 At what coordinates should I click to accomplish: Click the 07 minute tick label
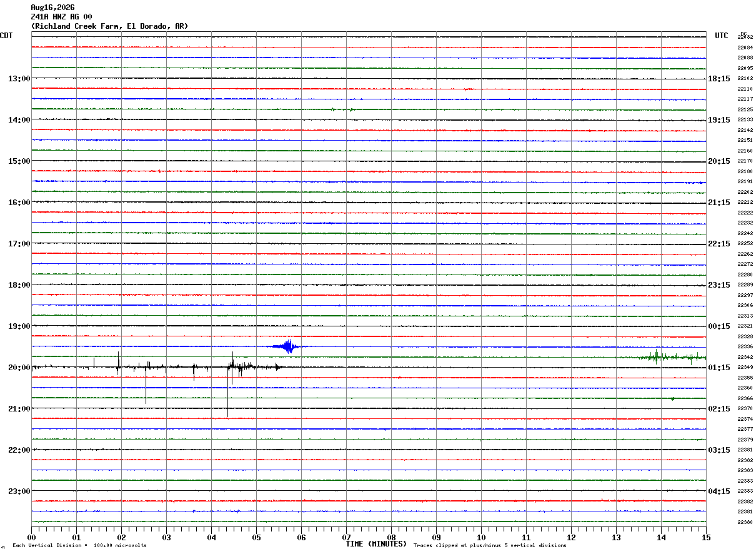pos(346,537)
